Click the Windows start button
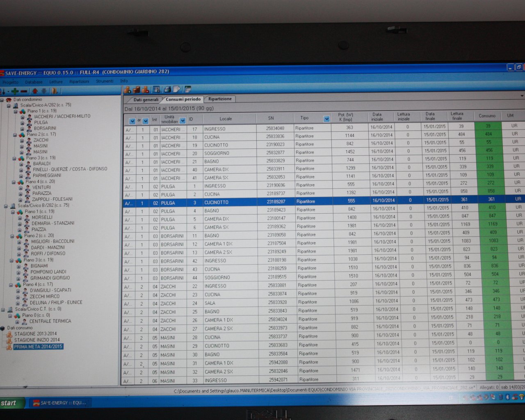 [x=9, y=403]
